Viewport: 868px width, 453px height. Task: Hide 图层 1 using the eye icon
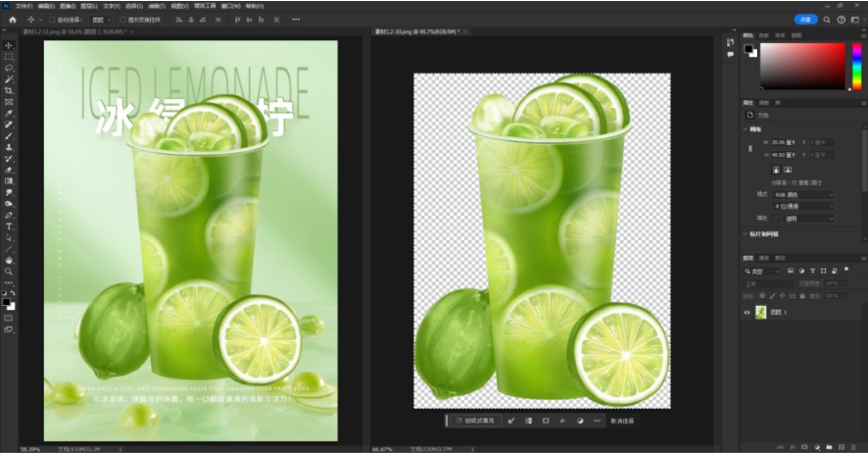coord(747,312)
